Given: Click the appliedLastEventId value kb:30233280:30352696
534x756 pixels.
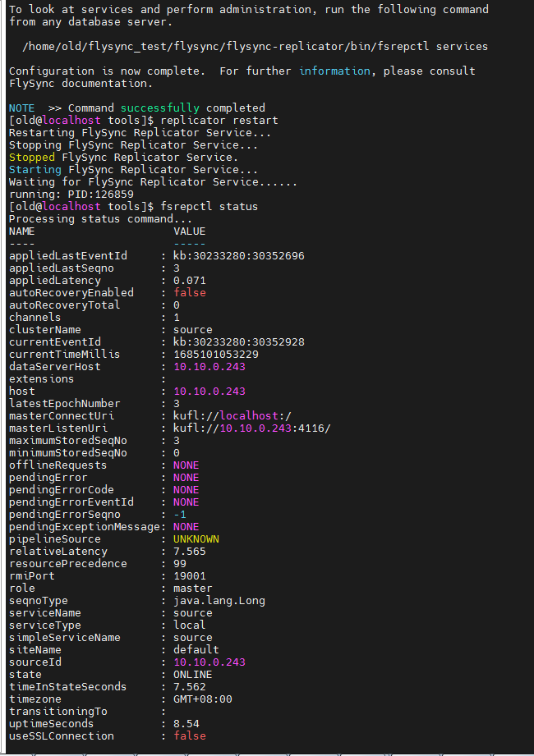Looking at the screenshot, I should [x=238, y=256].
